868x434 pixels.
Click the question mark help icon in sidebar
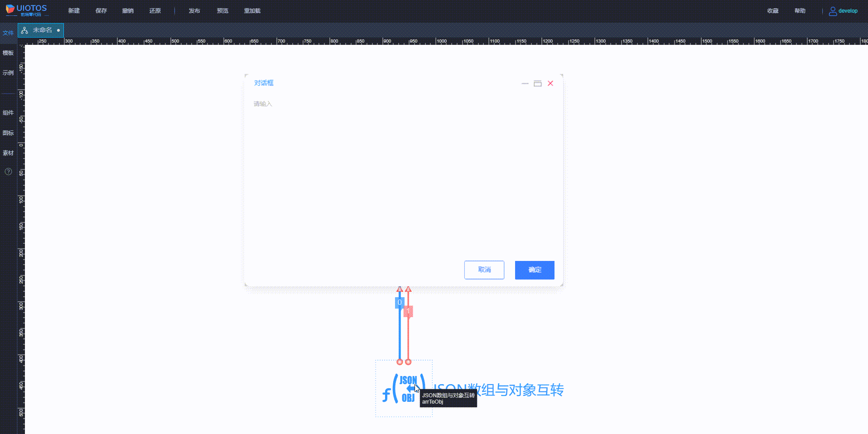pos(8,171)
